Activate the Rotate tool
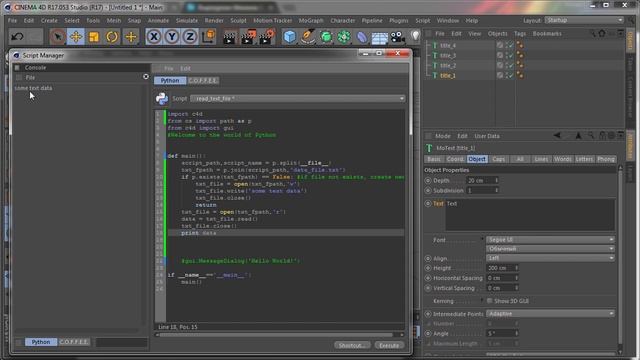Screen dimensions: 640x360 [112, 37]
